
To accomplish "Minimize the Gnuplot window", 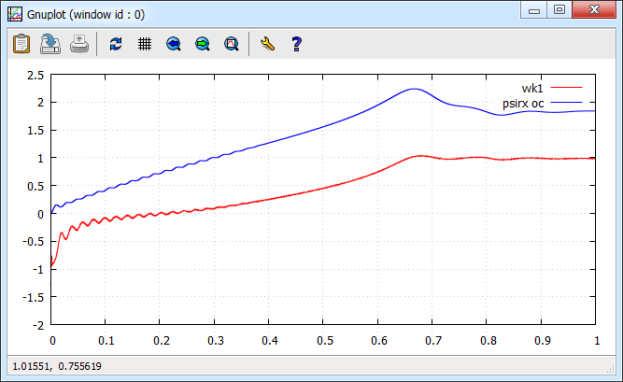I will [534, 10].
